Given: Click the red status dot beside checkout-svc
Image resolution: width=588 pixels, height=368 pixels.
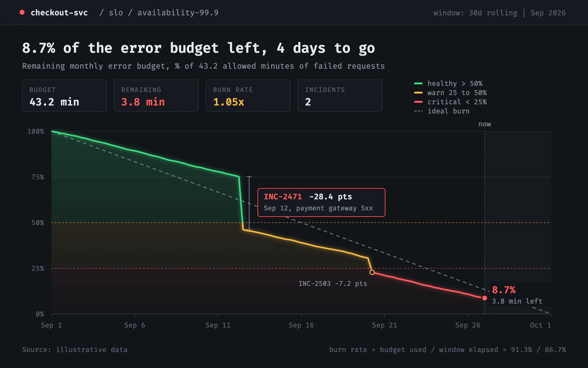Looking at the screenshot, I should tap(22, 12).
